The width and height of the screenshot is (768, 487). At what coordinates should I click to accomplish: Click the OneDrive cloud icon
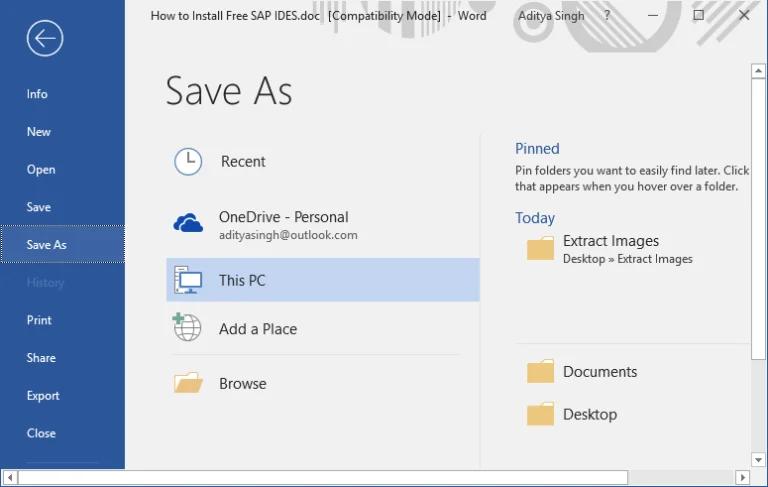188,224
